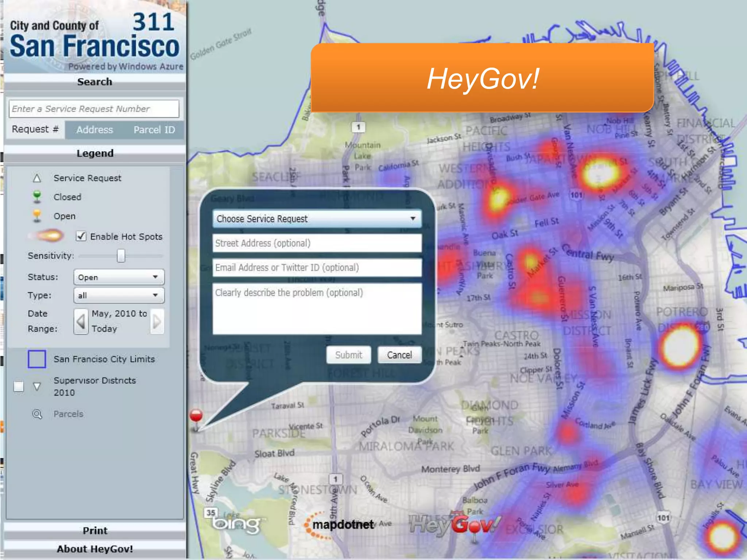Open the About HeyGov! section
Image resolution: width=747 pixels, height=560 pixels.
[95, 549]
